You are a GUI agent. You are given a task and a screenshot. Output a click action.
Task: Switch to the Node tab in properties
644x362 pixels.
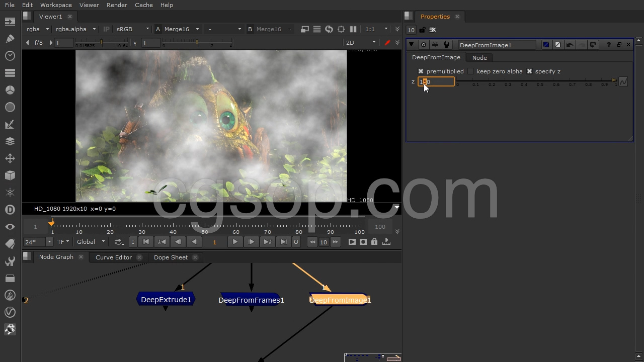(x=479, y=58)
